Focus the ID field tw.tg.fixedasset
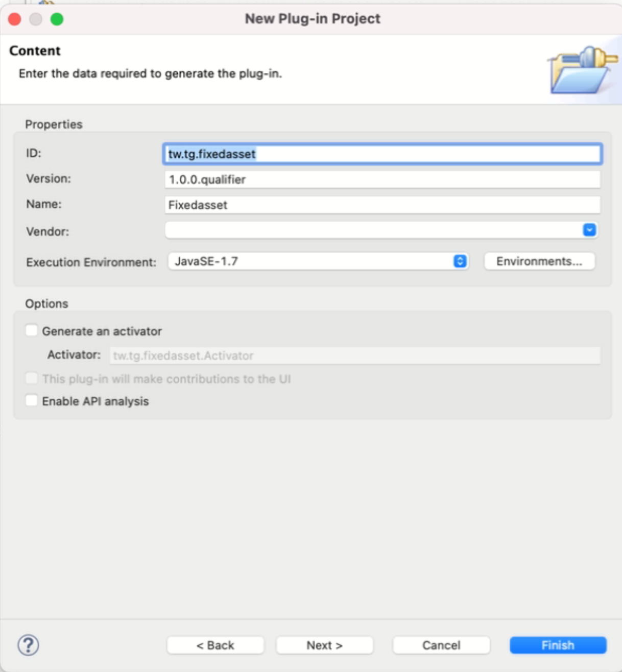Viewport: 622px width, 672px height. pos(382,154)
